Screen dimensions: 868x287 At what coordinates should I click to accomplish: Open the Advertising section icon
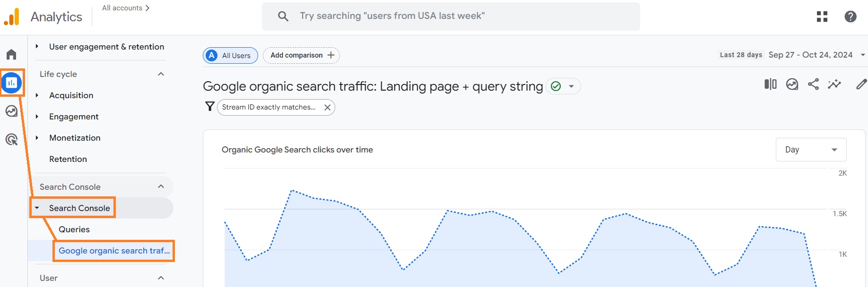11,139
